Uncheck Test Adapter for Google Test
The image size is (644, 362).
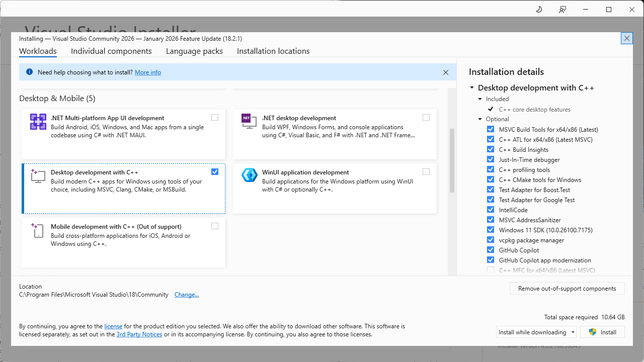point(491,200)
